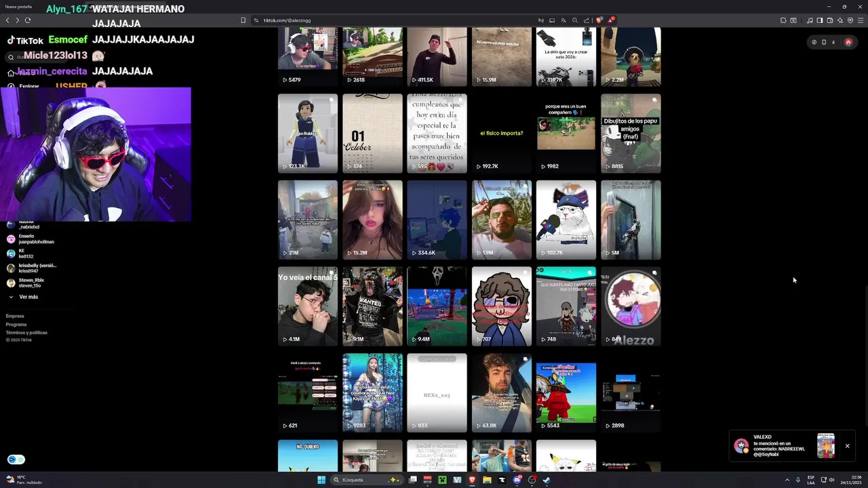Click the Empresa footer link
Screen dimensions: 868x488
[x=15, y=316]
